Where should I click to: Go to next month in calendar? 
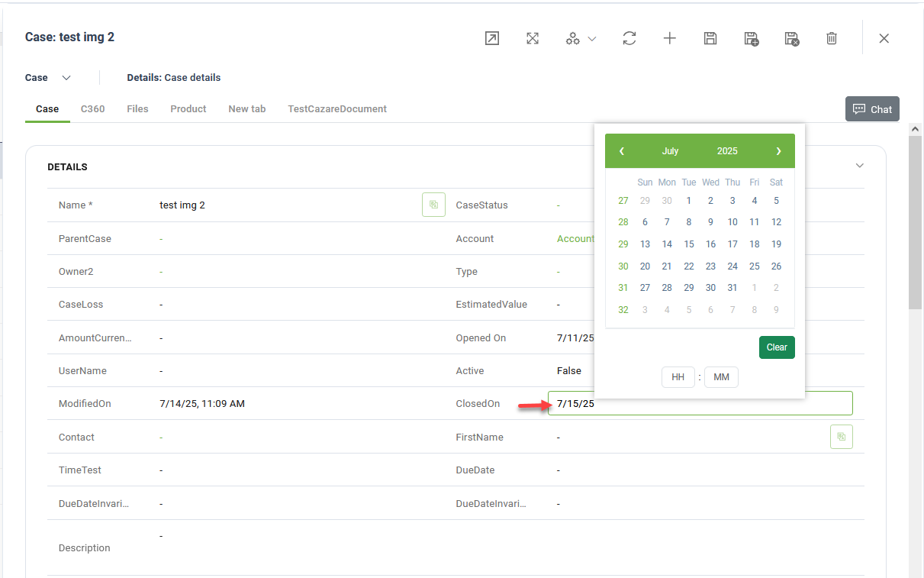pos(778,151)
